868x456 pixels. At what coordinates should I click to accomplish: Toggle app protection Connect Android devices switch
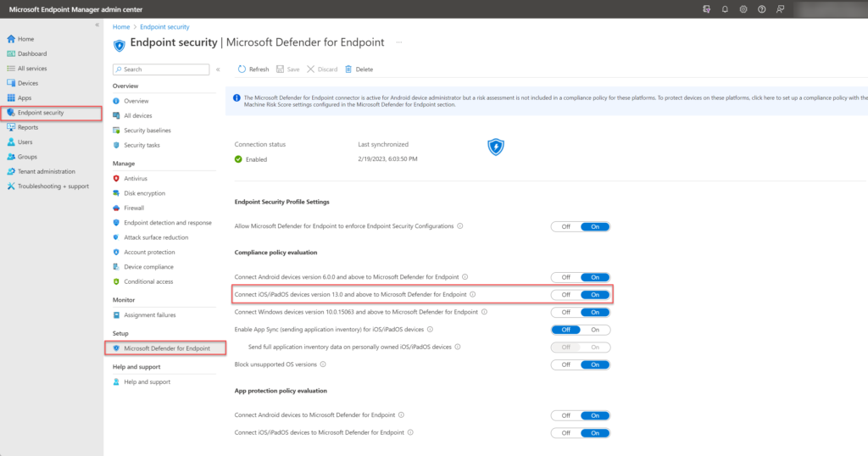(x=580, y=415)
